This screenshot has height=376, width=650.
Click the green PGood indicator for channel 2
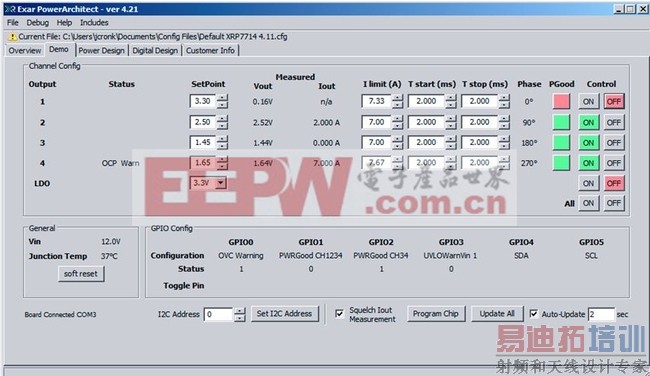pos(561,122)
